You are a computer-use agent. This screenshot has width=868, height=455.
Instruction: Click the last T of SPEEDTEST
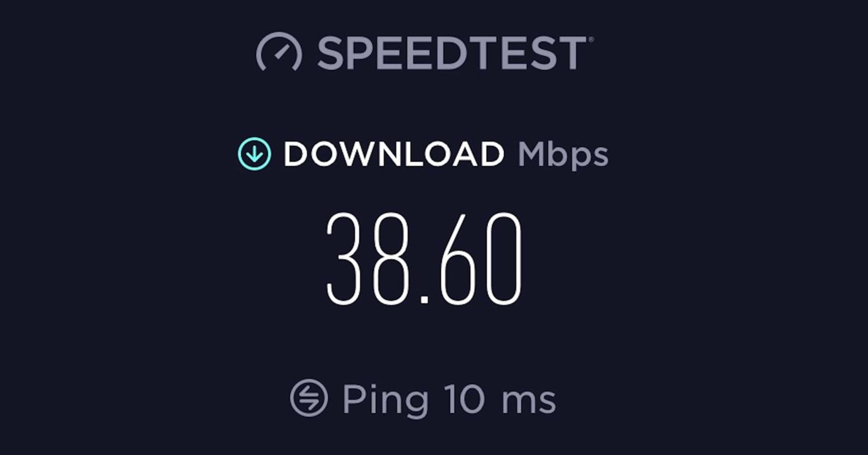click(x=572, y=53)
